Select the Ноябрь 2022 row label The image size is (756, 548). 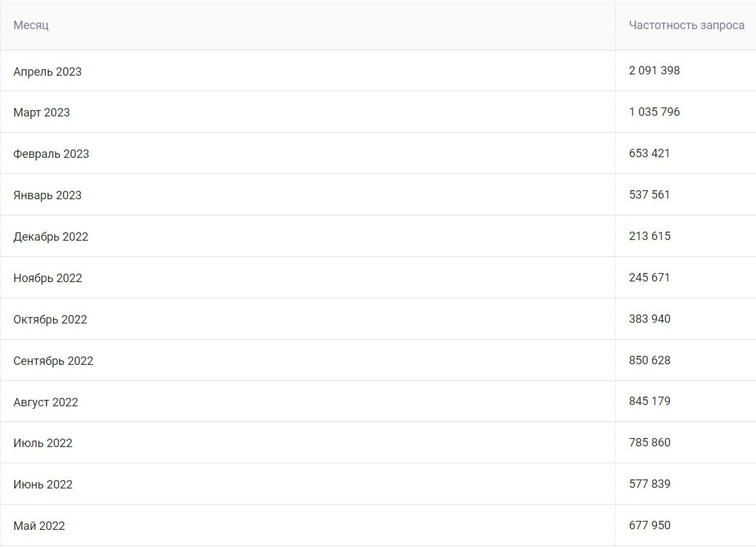pos(47,278)
